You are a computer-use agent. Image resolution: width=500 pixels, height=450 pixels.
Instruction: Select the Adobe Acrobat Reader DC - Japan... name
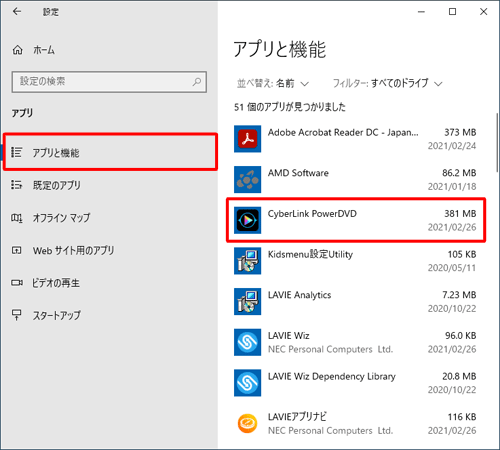(x=343, y=132)
